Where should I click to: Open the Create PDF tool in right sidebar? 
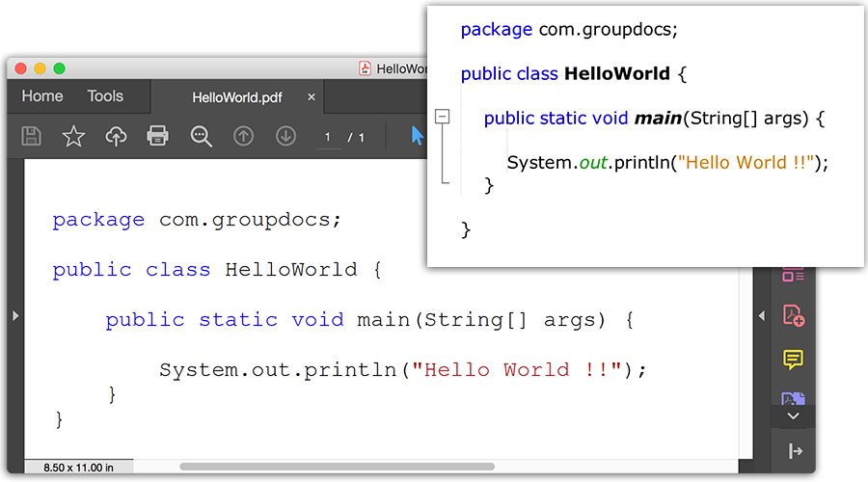point(793,316)
